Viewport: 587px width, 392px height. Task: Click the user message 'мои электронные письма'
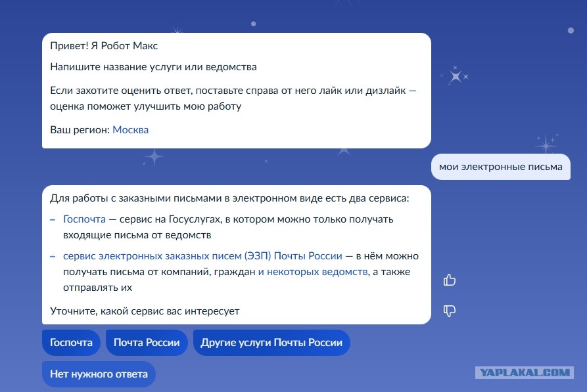click(x=500, y=167)
